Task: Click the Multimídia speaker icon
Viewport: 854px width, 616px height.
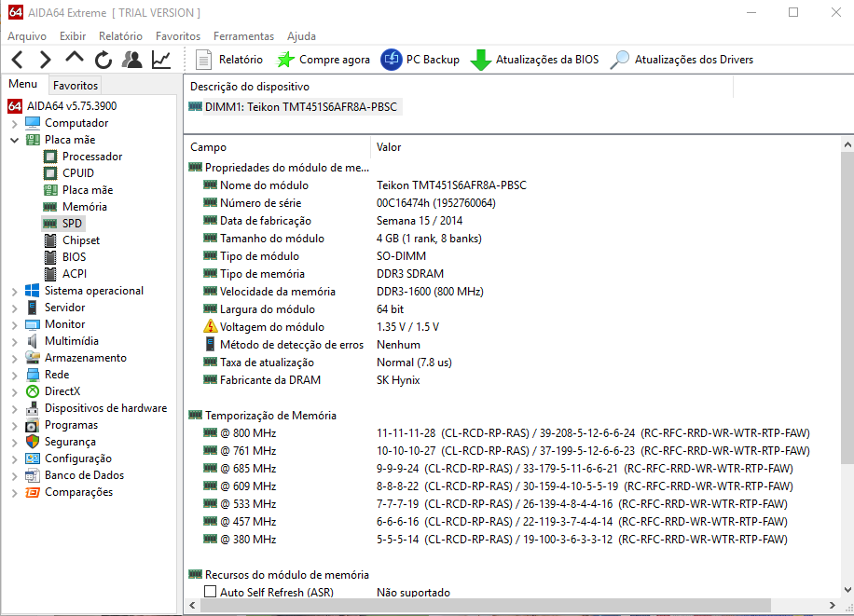Action: (x=33, y=341)
